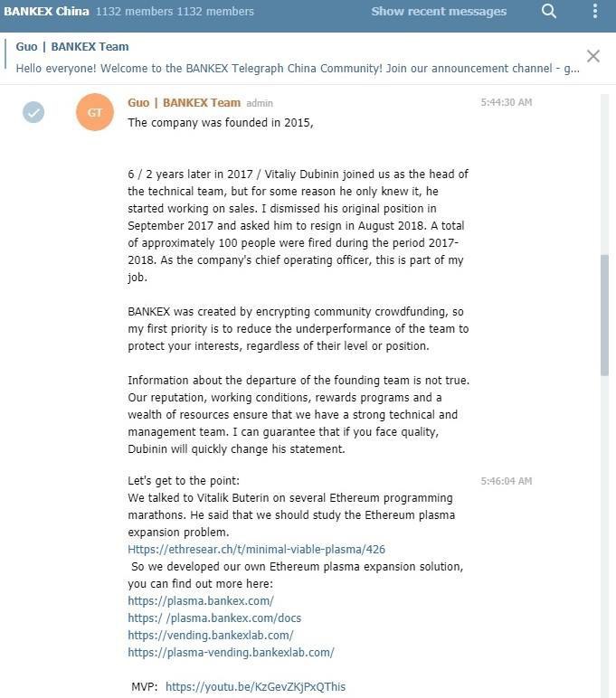Open Guo | BANKEX Team sender name
The image size is (616, 698).
184,102
